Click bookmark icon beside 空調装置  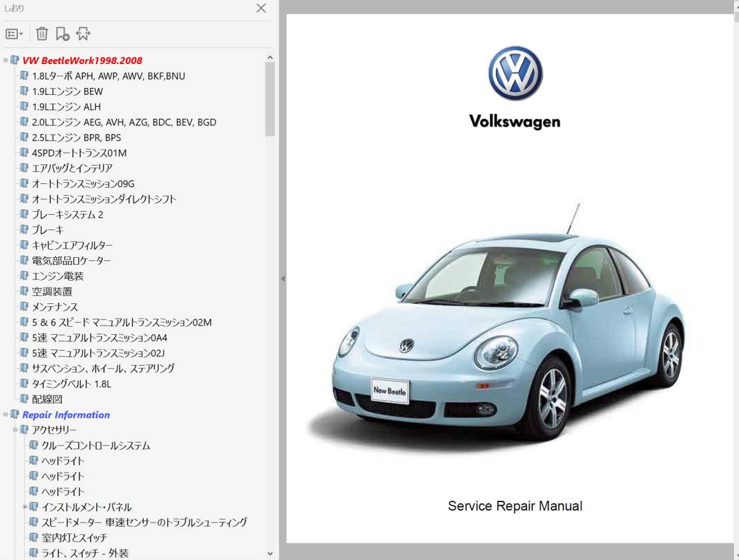coord(24,291)
